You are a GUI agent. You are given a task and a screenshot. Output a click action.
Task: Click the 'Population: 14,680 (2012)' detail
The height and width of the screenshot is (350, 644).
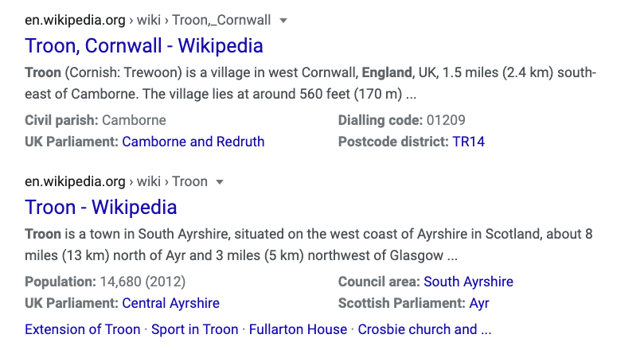pyautogui.click(x=104, y=282)
